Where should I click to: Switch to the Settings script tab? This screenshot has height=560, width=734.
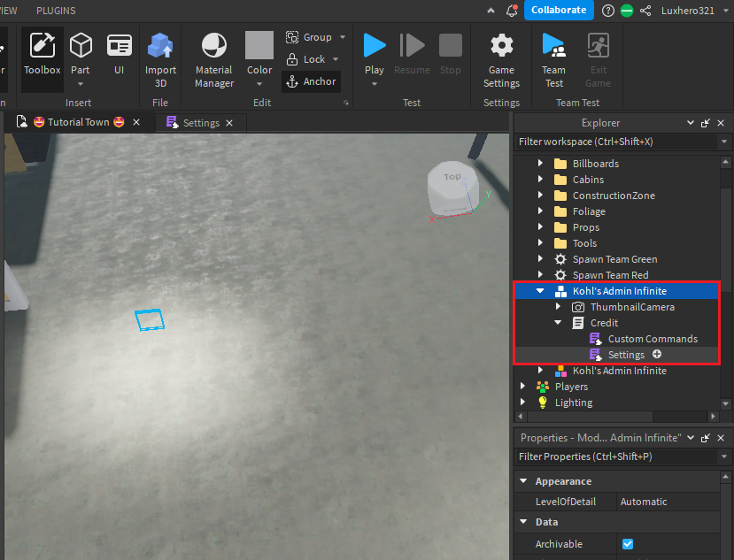pyautogui.click(x=200, y=122)
